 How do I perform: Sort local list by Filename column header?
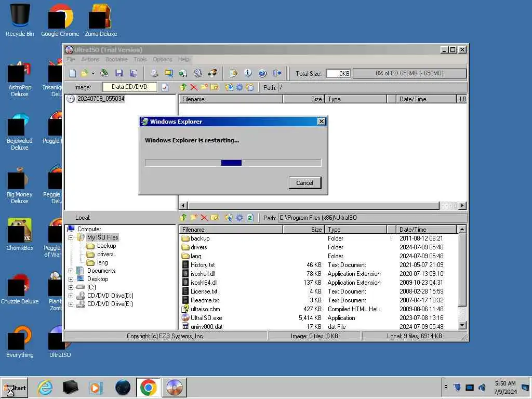231,229
